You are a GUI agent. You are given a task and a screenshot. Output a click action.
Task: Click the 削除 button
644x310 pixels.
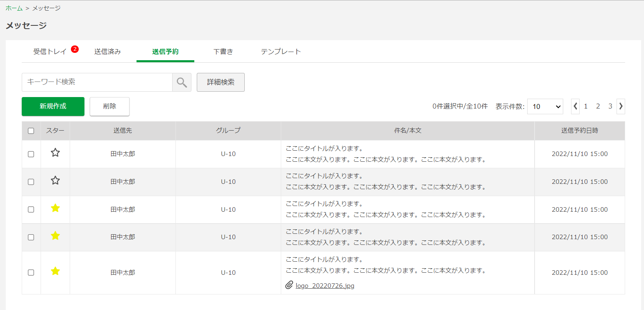[109, 106]
